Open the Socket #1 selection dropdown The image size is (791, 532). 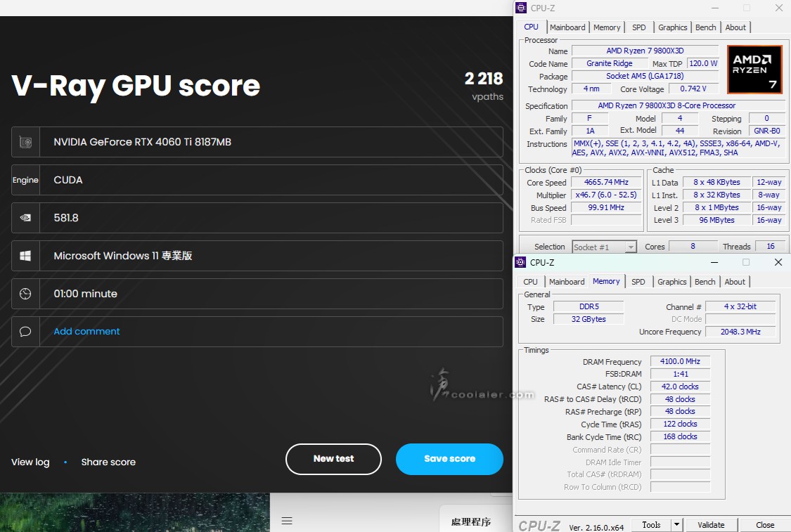(604, 247)
